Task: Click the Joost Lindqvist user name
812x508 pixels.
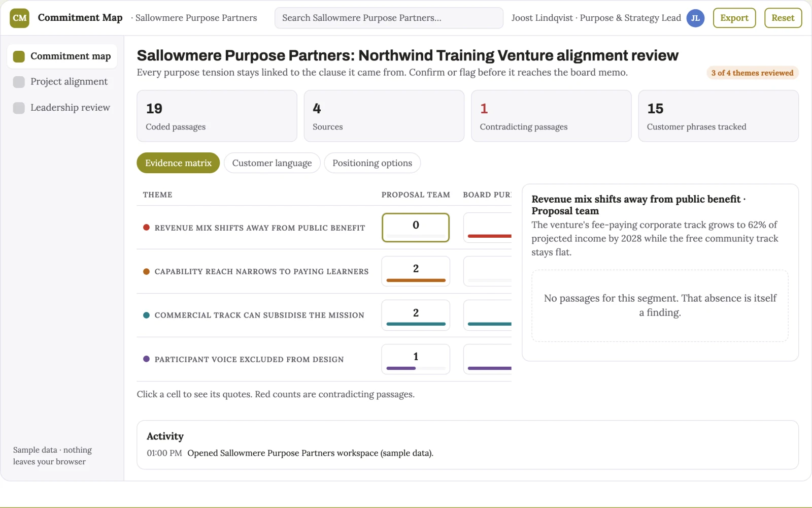Action: (x=542, y=18)
